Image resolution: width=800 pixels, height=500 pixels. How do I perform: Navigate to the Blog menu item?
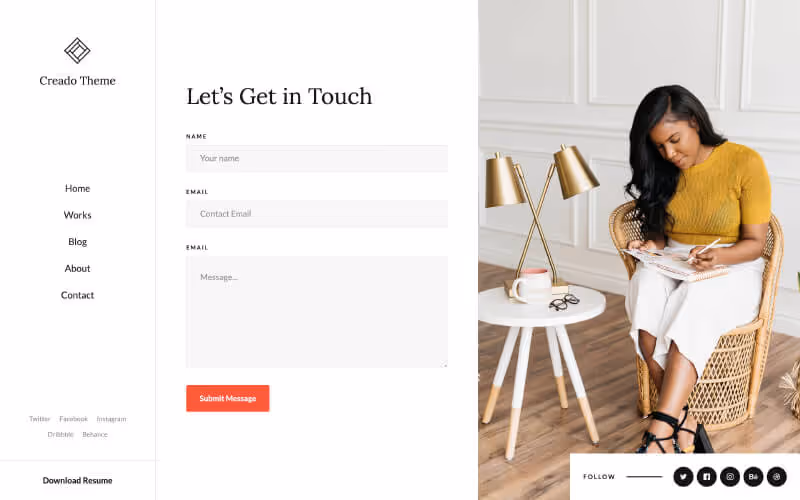tap(78, 242)
